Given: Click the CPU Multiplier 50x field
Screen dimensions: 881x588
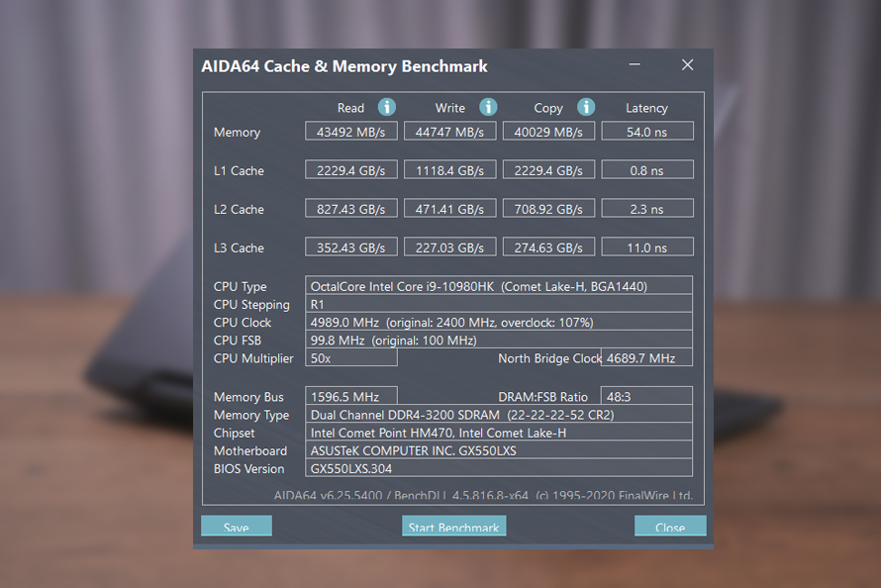Looking at the screenshot, I should click(351, 357).
